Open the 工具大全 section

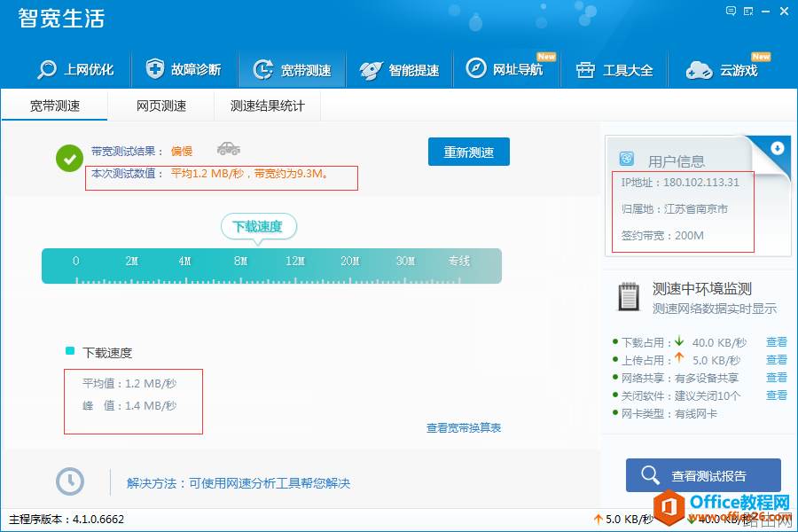click(x=614, y=70)
